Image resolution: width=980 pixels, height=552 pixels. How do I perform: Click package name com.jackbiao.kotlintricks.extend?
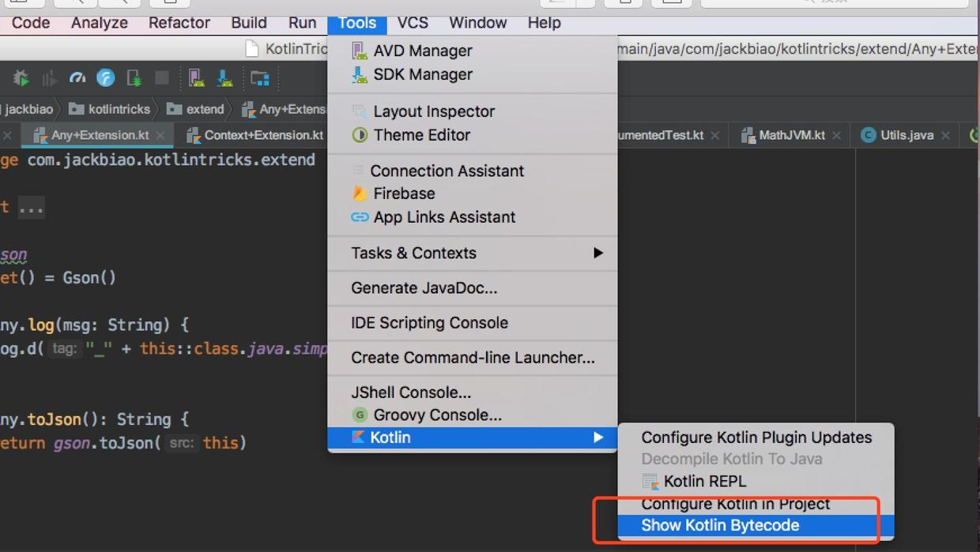(x=171, y=160)
